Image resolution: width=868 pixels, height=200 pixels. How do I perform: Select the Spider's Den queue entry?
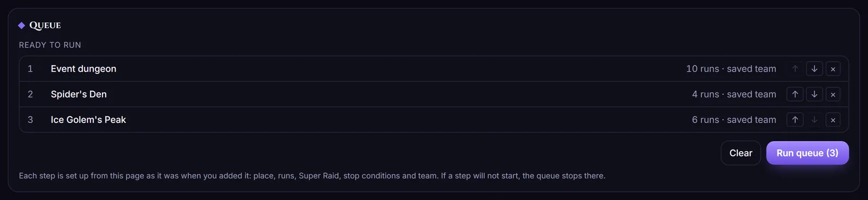click(x=434, y=94)
